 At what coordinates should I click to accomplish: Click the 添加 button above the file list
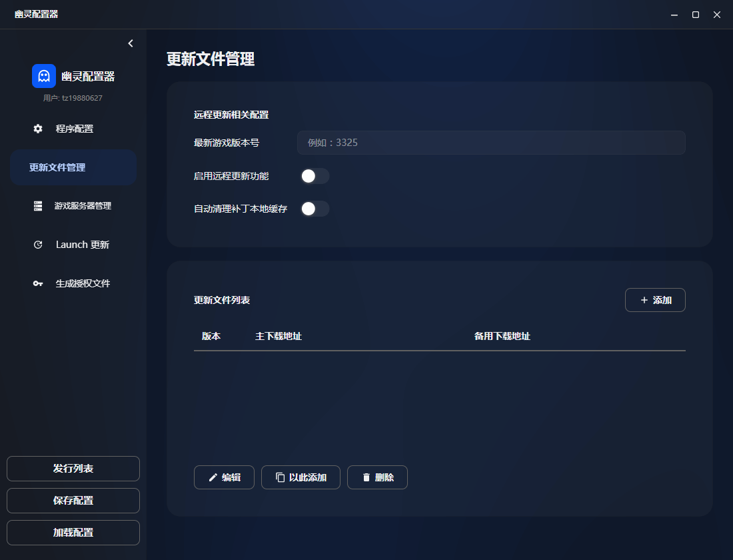(x=655, y=300)
